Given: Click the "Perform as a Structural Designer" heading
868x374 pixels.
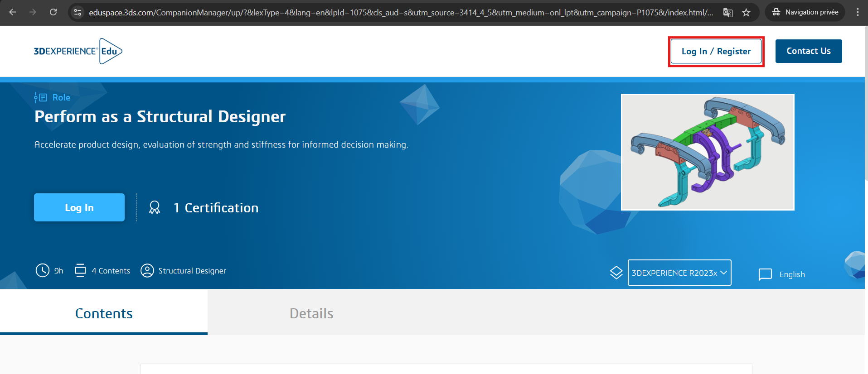Looking at the screenshot, I should [160, 117].
